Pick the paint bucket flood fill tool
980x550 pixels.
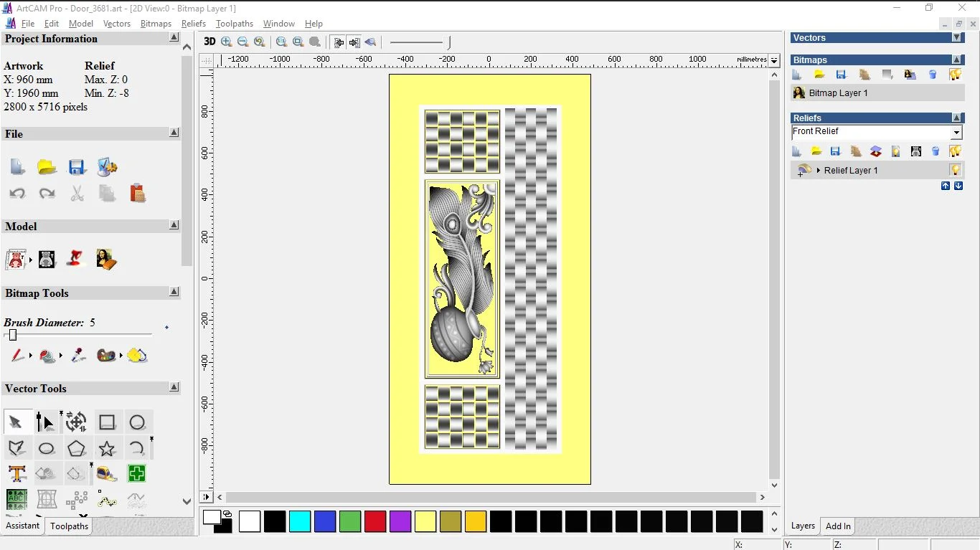47,356
